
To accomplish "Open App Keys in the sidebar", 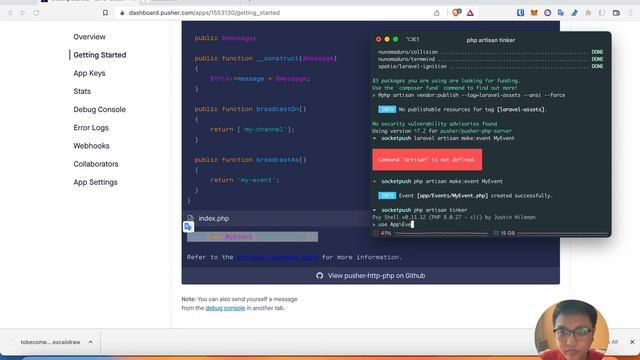I will pos(89,73).
